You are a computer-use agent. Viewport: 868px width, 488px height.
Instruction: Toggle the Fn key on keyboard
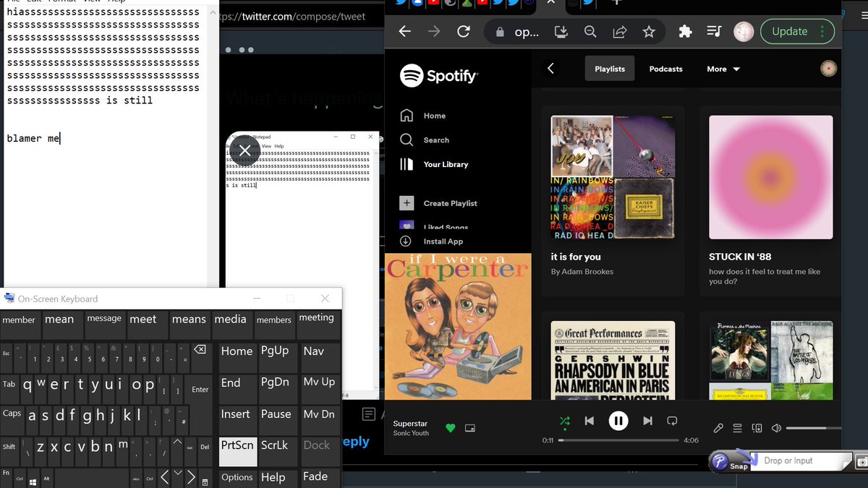[x=6, y=478]
